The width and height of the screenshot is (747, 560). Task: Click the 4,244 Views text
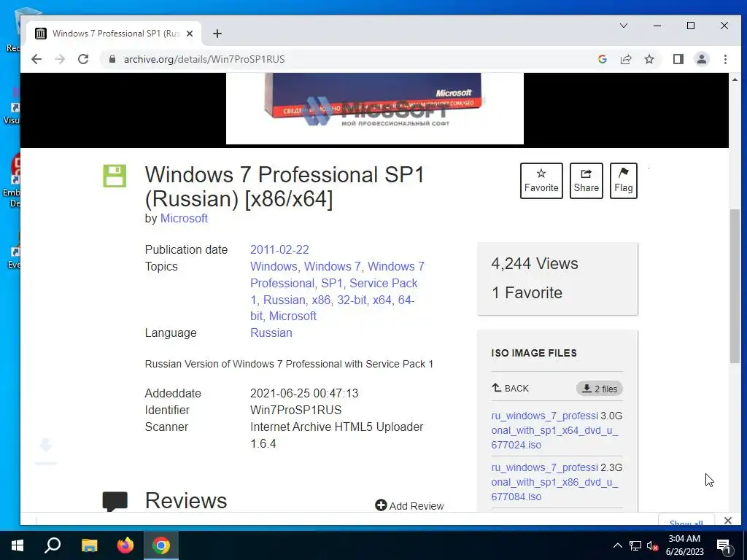(535, 263)
